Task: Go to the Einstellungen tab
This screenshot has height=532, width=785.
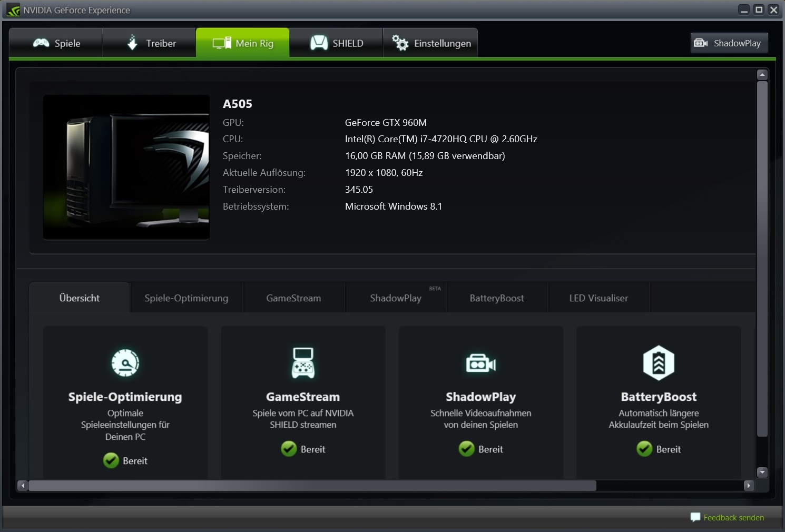Action: click(430, 43)
